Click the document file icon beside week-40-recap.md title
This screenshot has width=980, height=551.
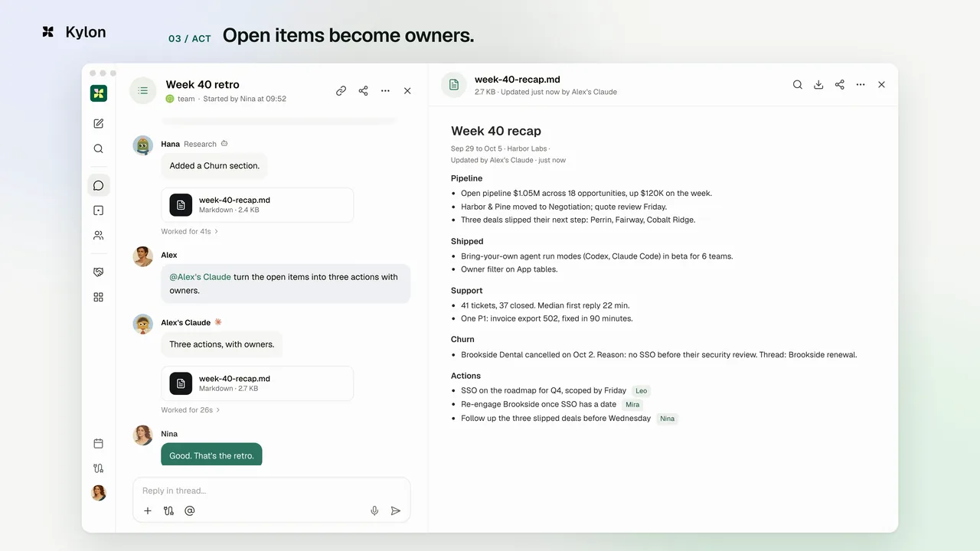[454, 85]
